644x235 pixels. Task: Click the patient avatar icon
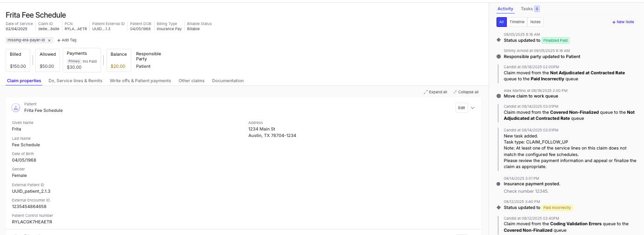point(16,107)
